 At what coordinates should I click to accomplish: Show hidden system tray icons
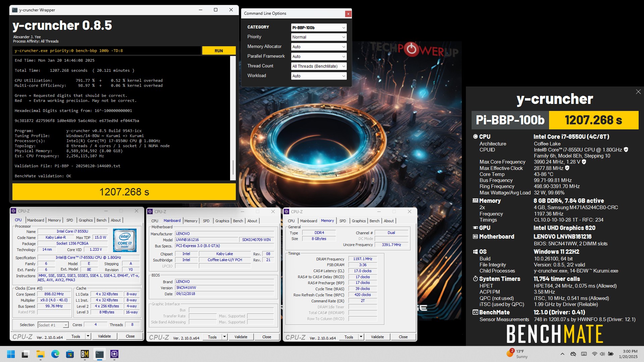(562, 354)
